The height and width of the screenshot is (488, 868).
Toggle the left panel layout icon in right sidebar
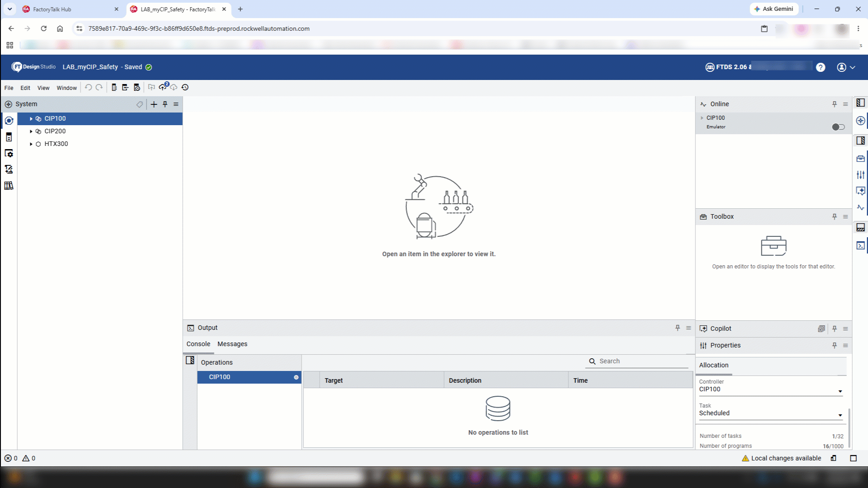click(x=861, y=103)
